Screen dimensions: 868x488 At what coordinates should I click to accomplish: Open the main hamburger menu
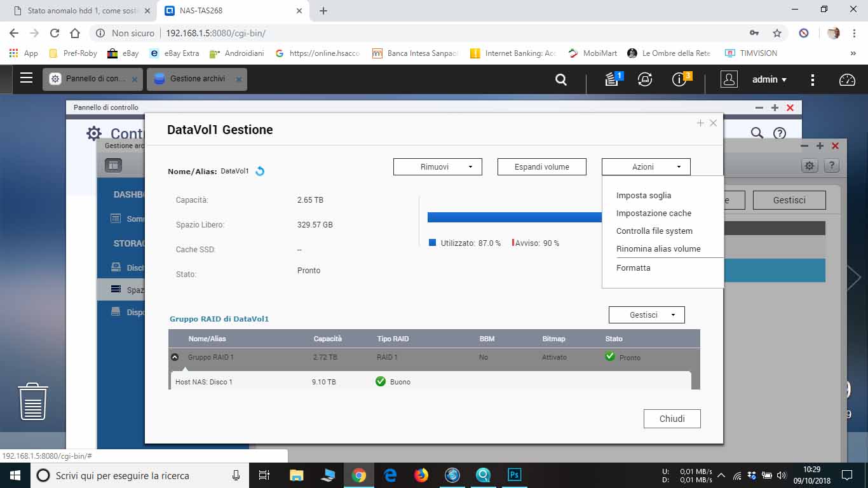click(x=26, y=78)
